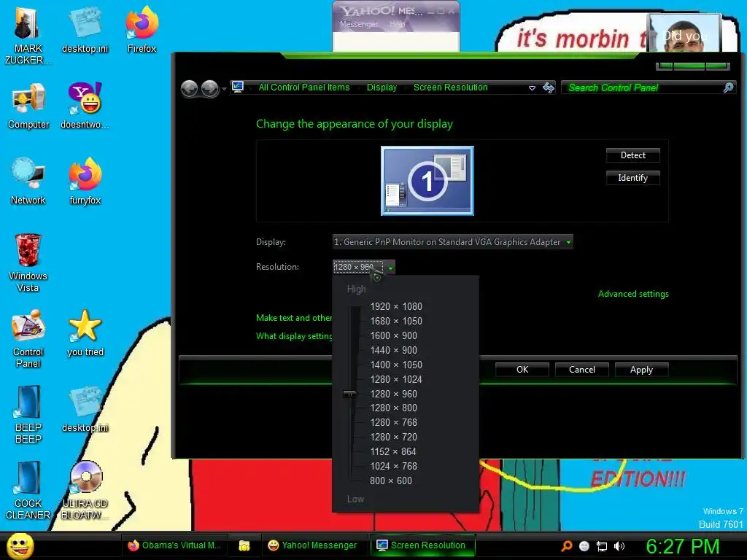Open the tray magnifier search icon

pyautogui.click(x=566, y=545)
